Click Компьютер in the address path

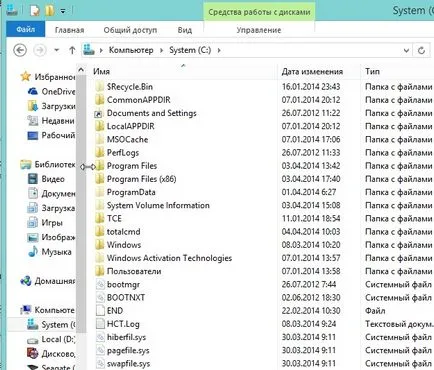131,50
